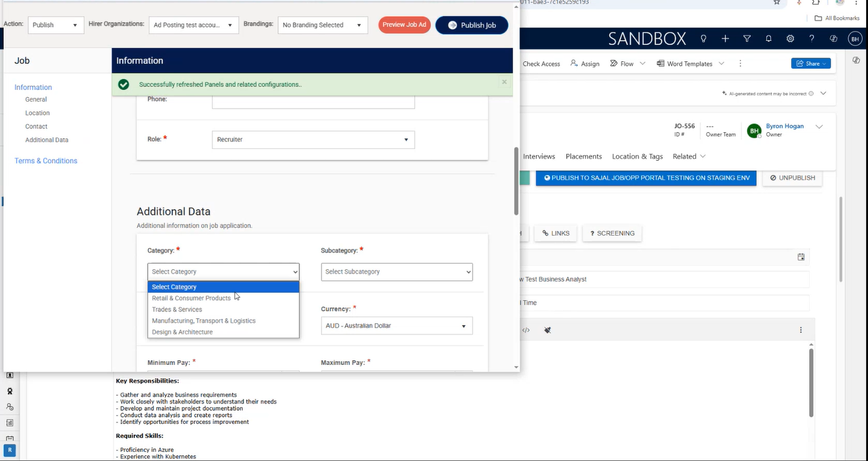Click the job form vertical scrollbar
868x461 pixels.
(516, 182)
